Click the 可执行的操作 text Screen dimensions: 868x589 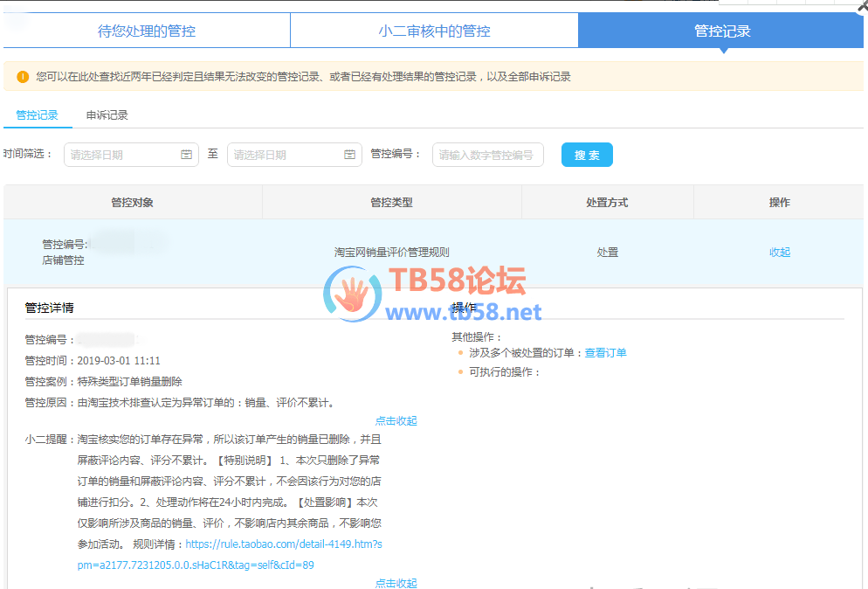coord(505,371)
